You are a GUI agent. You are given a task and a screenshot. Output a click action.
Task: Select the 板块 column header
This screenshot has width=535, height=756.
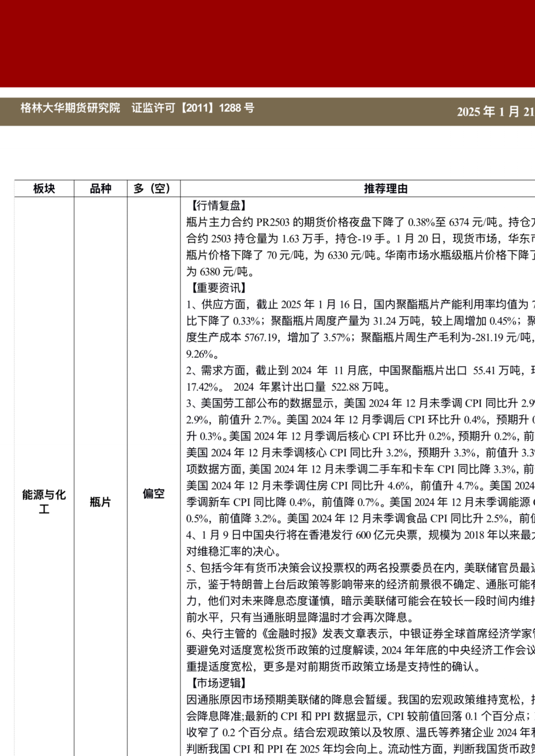(x=44, y=189)
